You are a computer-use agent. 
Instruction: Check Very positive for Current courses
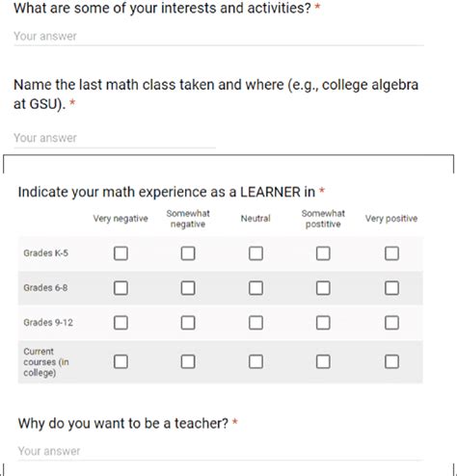point(392,362)
